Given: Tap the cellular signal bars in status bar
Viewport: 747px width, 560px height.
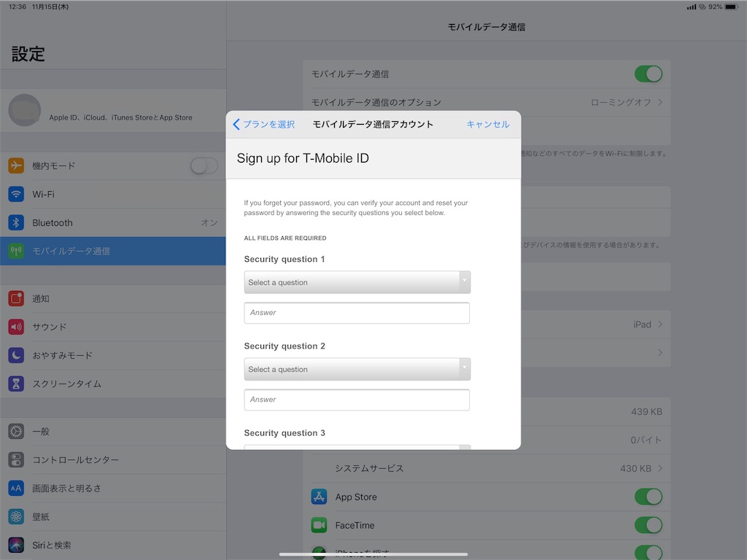Looking at the screenshot, I should pos(692,7).
